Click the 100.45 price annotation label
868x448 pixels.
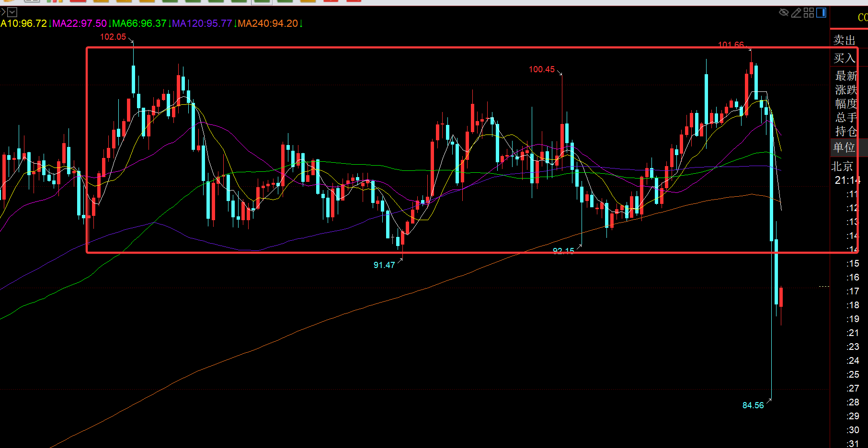pyautogui.click(x=542, y=69)
